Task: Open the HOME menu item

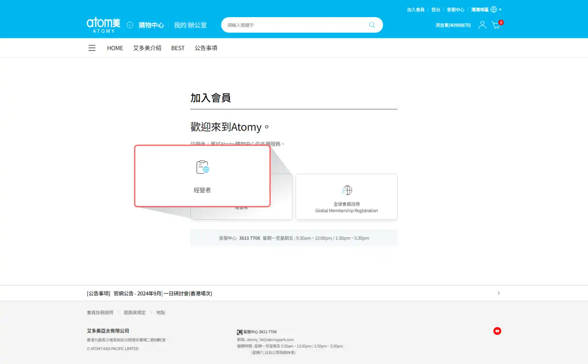Action: (115, 48)
